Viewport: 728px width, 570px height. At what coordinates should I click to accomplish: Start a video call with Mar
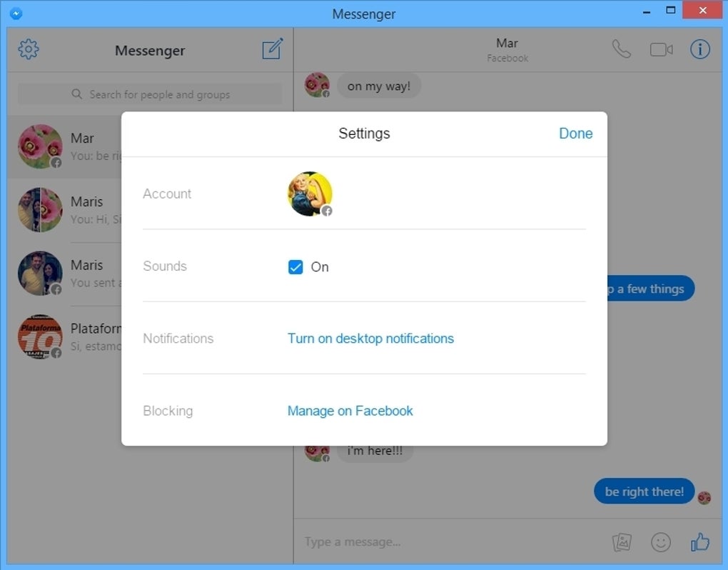pyautogui.click(x=661, y=49)
